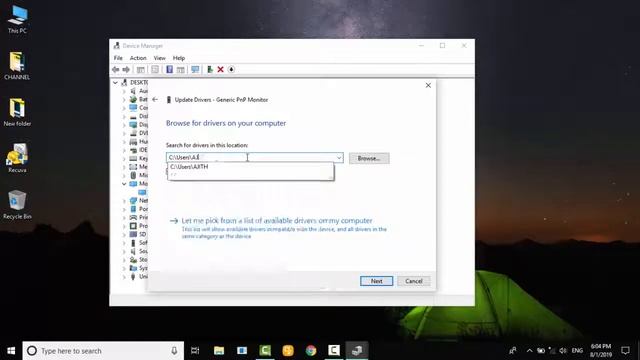Select the New folder desktop icon
Viewport: 640px width, 360px height.
17,112
